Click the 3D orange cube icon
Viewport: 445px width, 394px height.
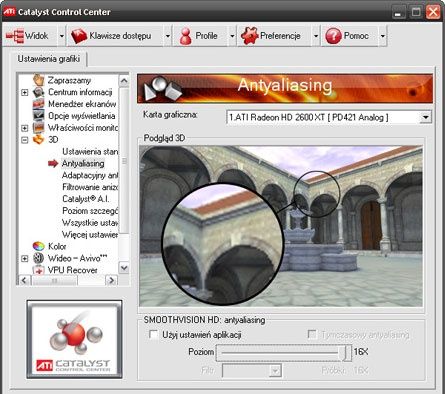pos(39,139)
